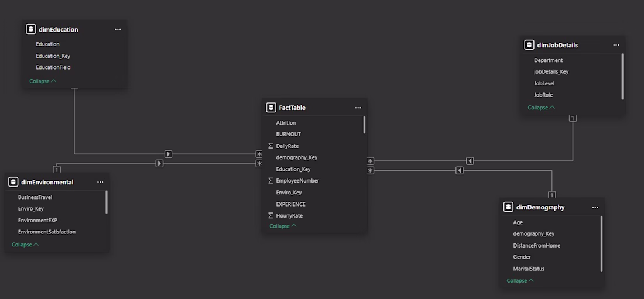The image size is (644, 299).
Task: Click the dimJobDetails table icon
Action: 529,45
